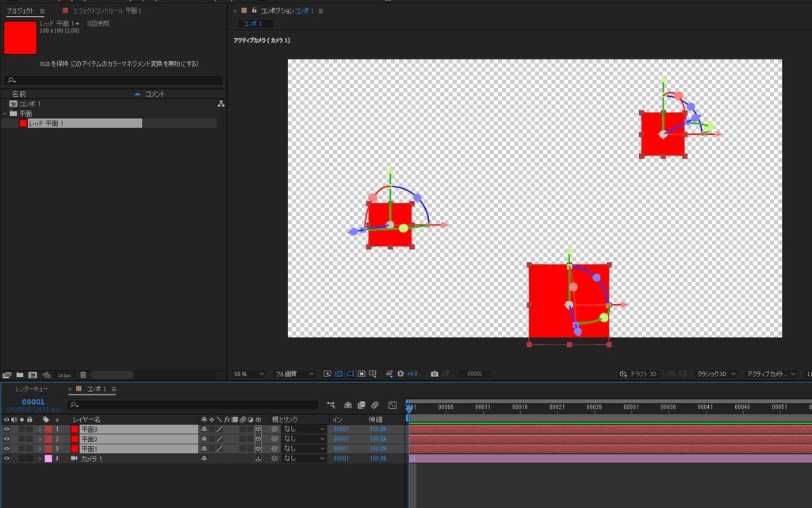Open the composition viewer panel menu icon
This screenshot has width=812, height=508.
pos(320,11)
